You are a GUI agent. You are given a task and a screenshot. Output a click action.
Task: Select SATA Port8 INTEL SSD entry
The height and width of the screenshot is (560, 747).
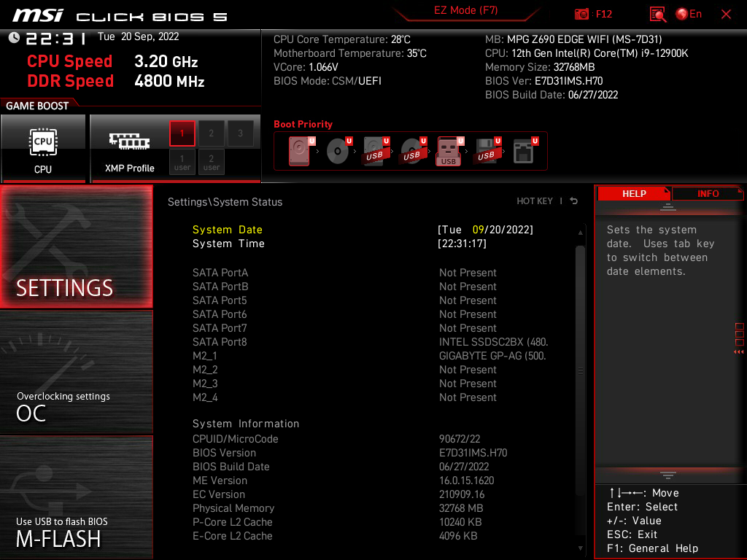coord(371,342)
